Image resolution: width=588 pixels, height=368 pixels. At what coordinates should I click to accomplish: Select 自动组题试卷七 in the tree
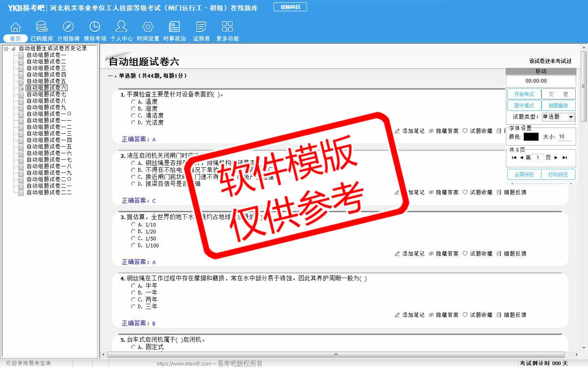[x=46, y=94]
